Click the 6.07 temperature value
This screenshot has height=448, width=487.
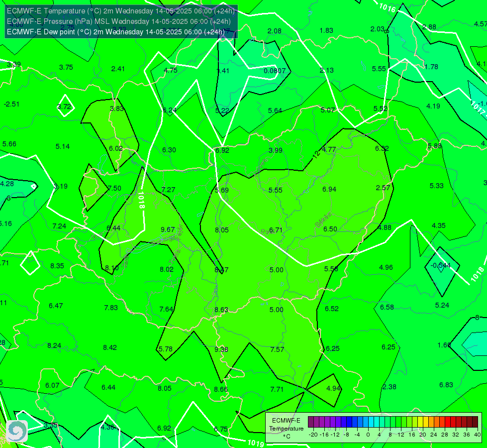[x=52, y=385]
